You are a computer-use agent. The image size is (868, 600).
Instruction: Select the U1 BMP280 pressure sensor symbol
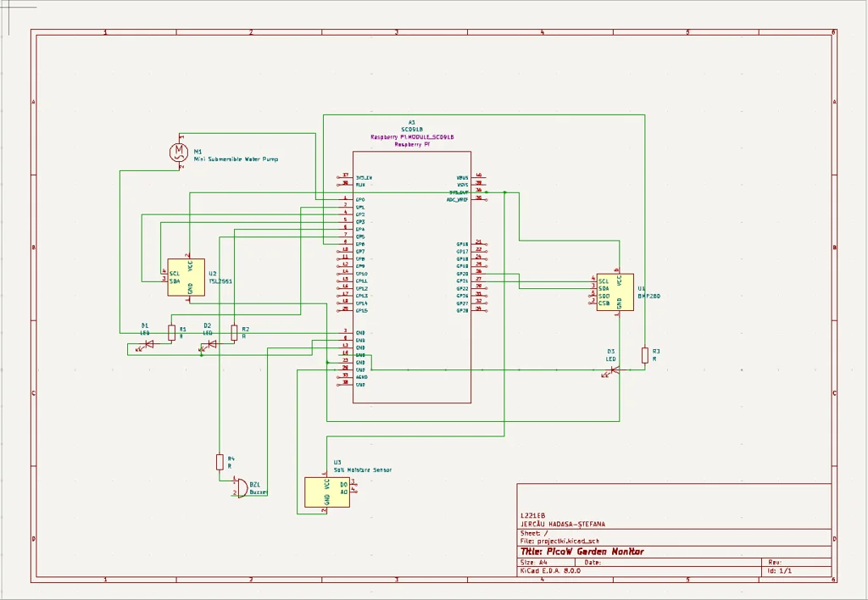pos(615,292)
